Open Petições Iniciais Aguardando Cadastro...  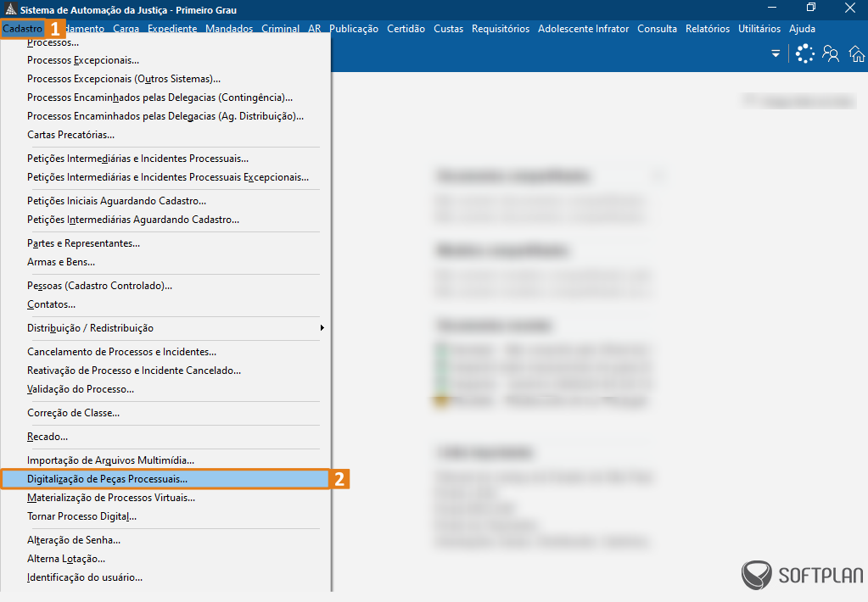pyautogui.click(x=116, y=202)
